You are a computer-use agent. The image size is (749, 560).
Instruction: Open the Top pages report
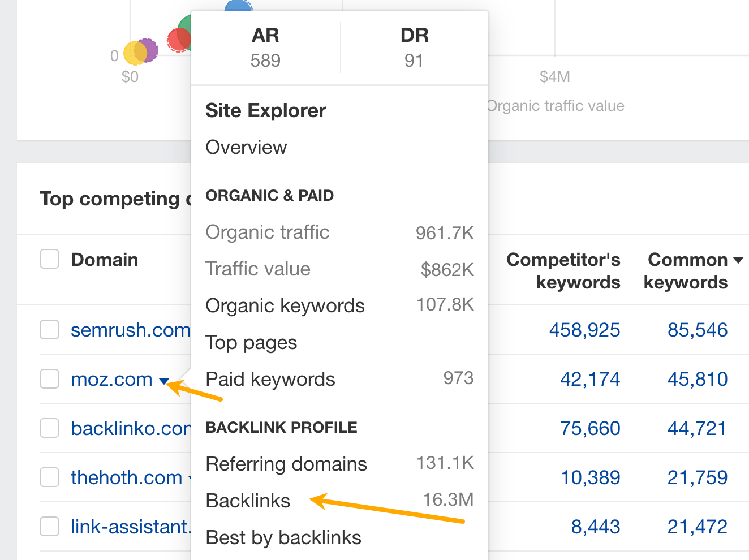(251, 342)
